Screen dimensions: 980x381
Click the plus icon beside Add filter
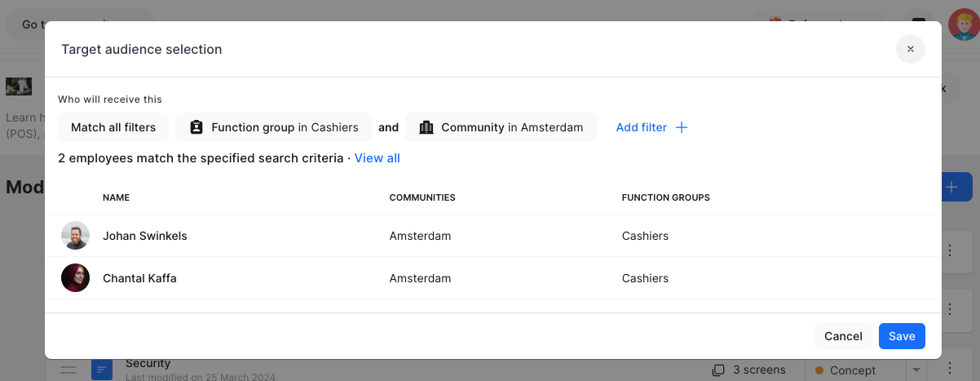(682, 127)
